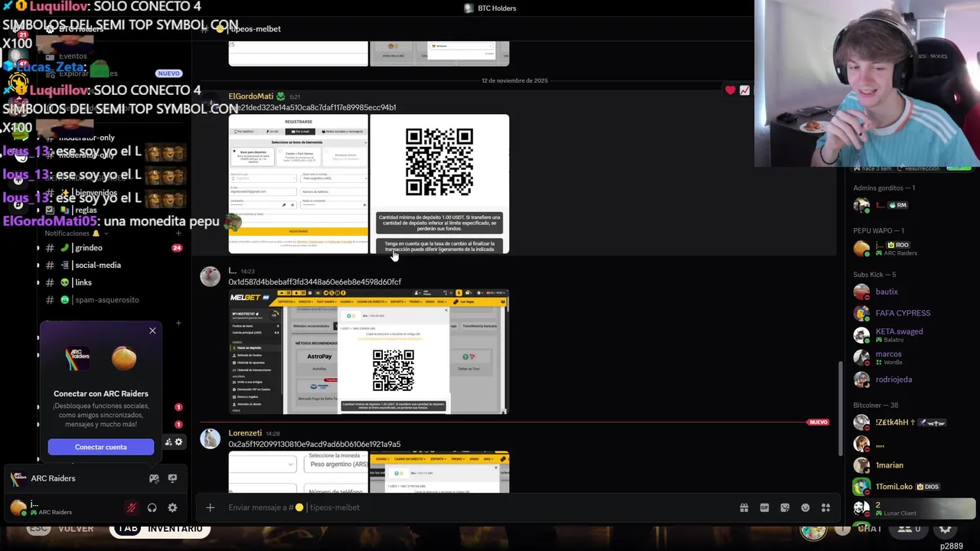Open Lorenzeti's avatar profile
This screenshot has height=551, width=980.
[211, 439]
